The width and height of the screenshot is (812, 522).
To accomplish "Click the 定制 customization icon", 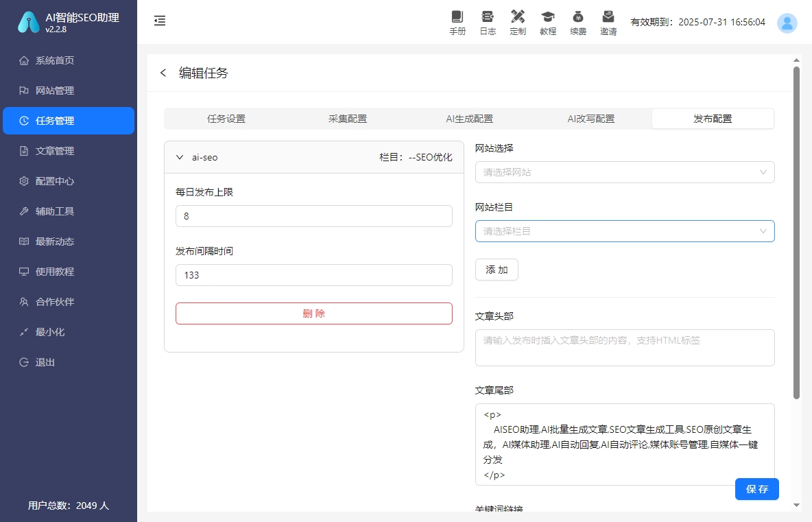I will [x=518, y=22].
